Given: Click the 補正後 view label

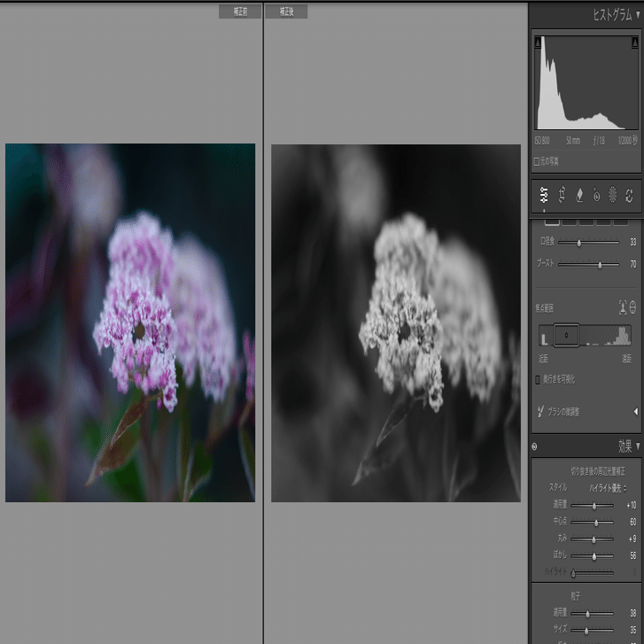Looking at the screenshot, I should [x=287, y=12].
